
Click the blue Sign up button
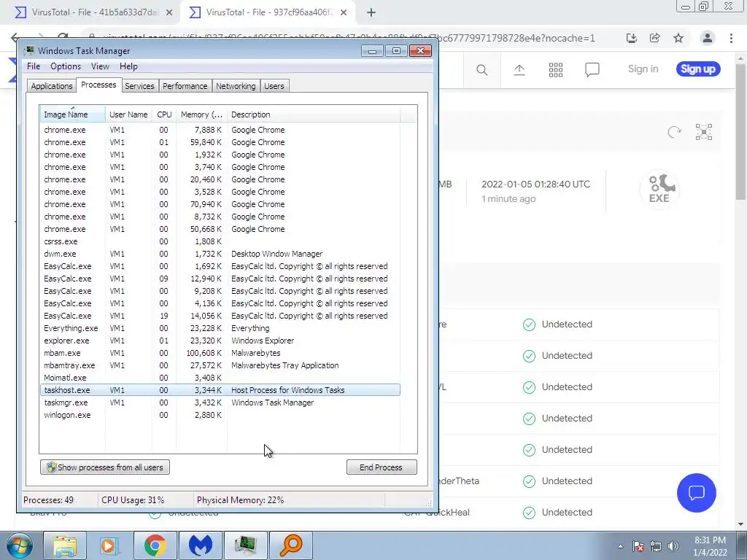(698, 69)
